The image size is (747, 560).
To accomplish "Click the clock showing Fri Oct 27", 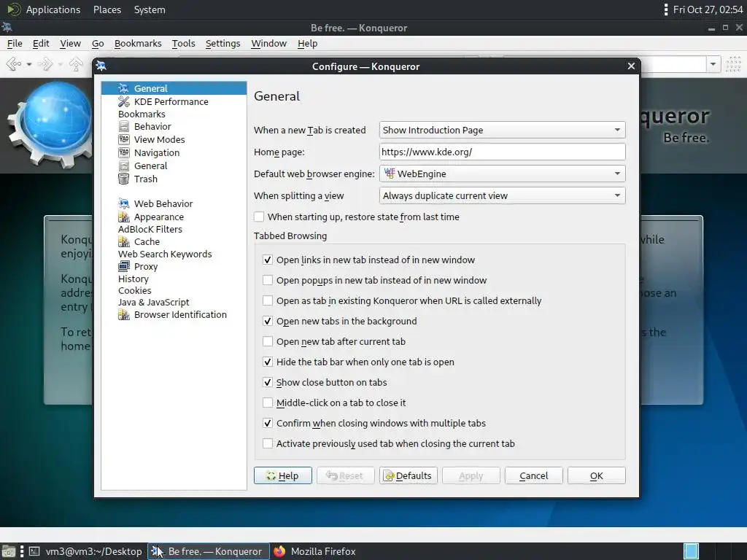I will pos(708,9).
